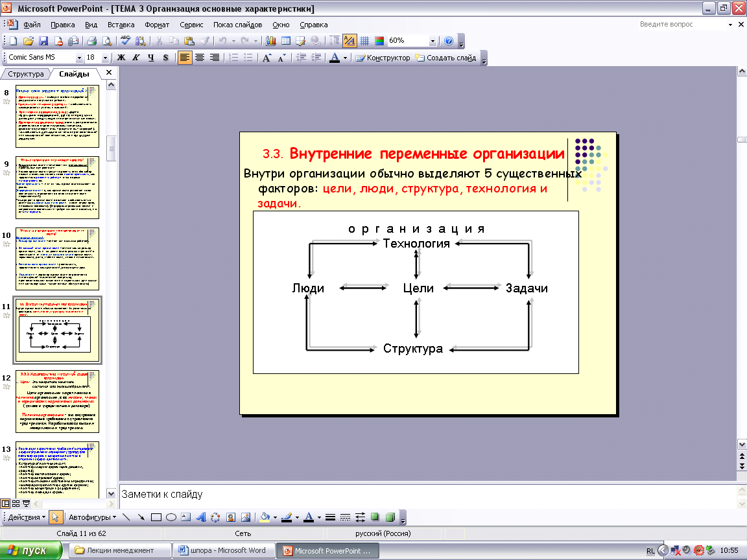Save the presentation with floppy icon

click(x=43, y=41)
